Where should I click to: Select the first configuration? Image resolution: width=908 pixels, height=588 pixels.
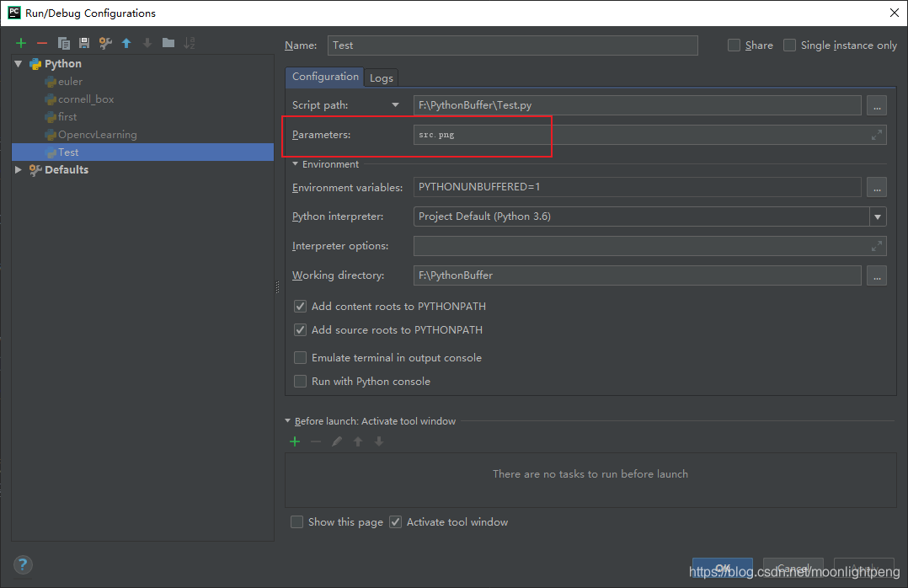[142, 117]
